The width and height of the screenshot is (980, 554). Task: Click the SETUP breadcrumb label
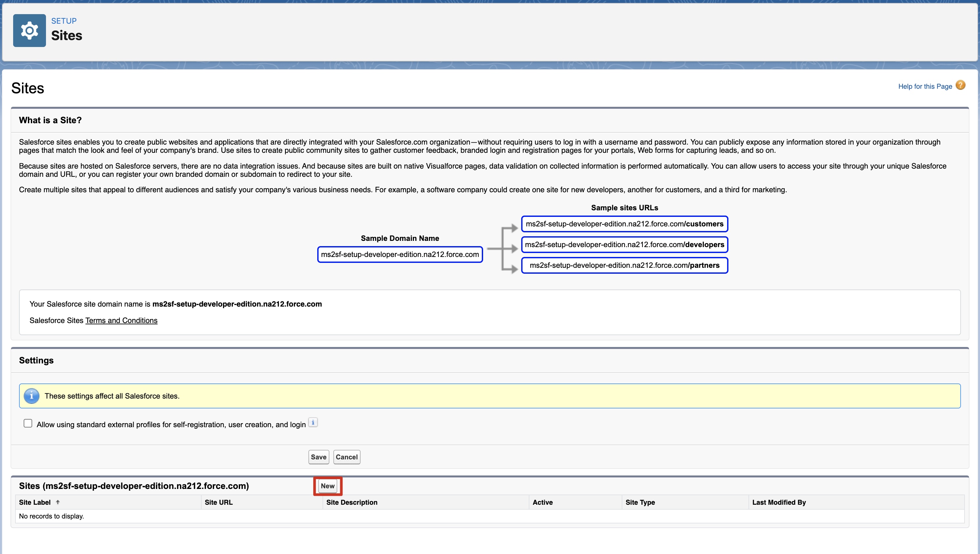point(64,21)
